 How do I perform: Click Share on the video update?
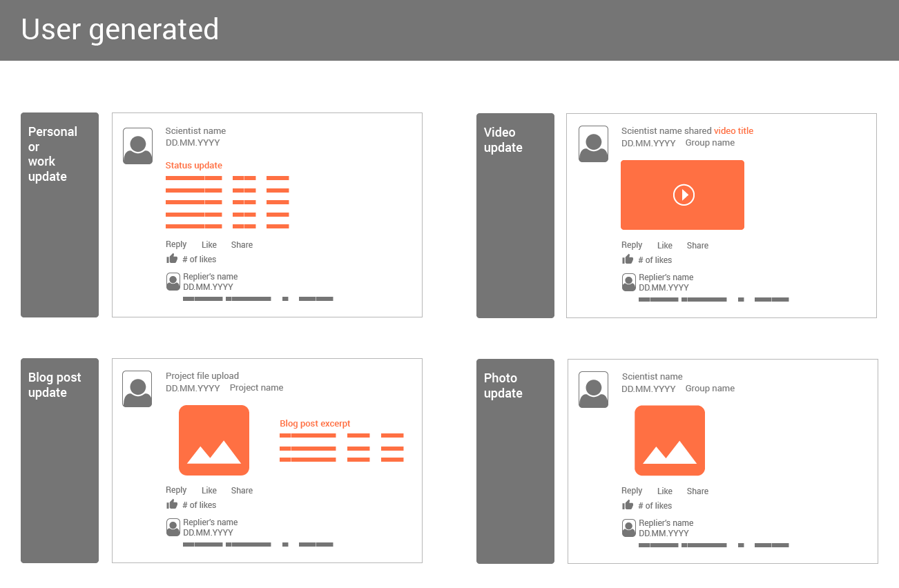coord(697,245)
